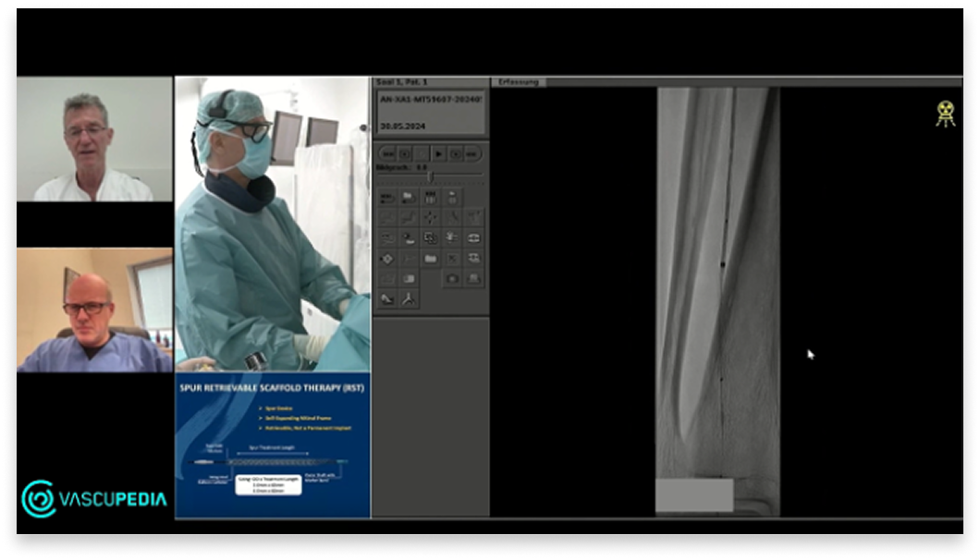
Task: Click the camera snapshot icon
Action: (452, 278)
